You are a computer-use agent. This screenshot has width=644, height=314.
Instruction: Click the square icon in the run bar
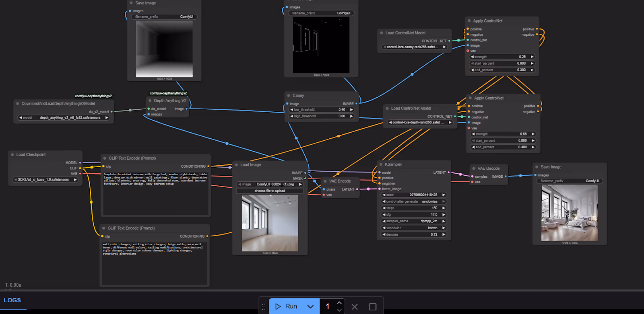pos(373,307)
